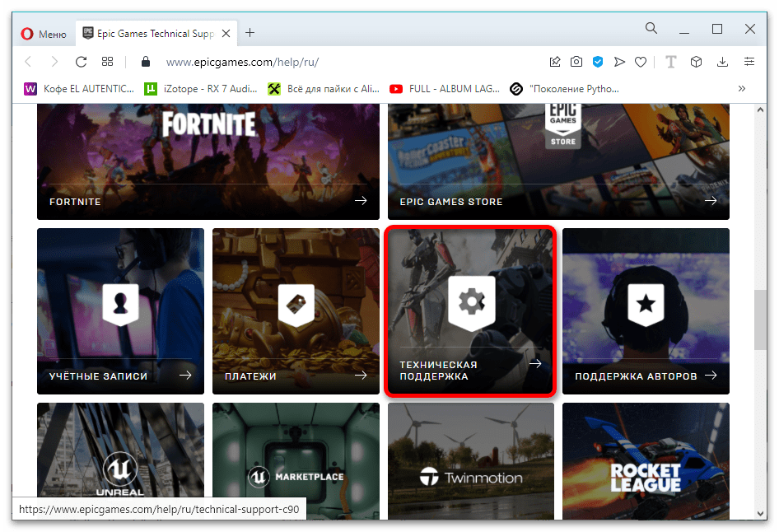The image size is (779, 532).
Task: Click arrow next to Учётные записи
Action: pyautogui.click(x=185, y=375)
